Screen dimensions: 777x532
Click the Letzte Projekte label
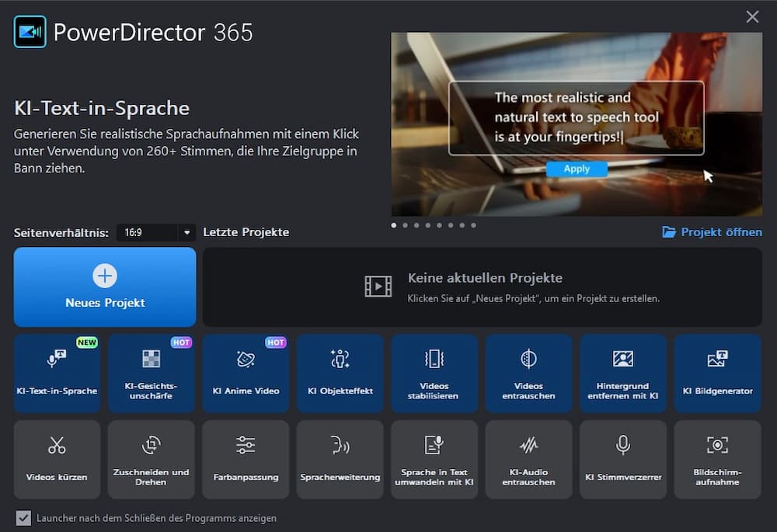click(246, 231)
